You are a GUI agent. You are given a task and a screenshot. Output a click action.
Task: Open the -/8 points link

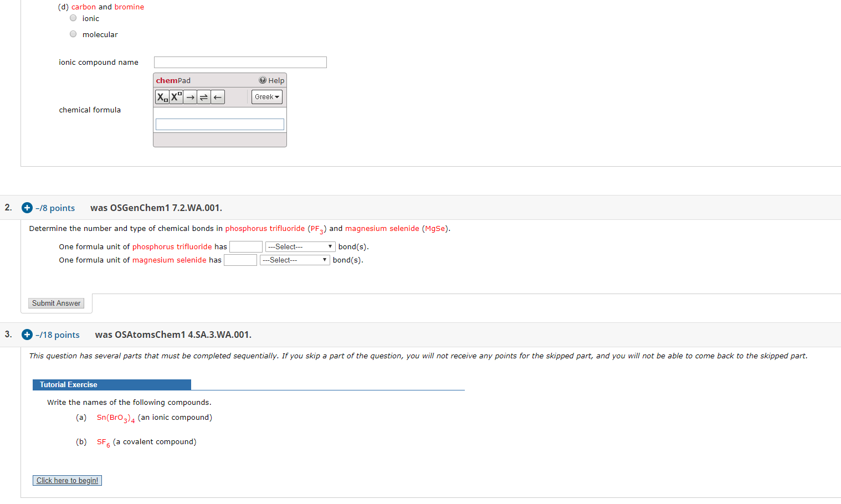click(54, 208)
